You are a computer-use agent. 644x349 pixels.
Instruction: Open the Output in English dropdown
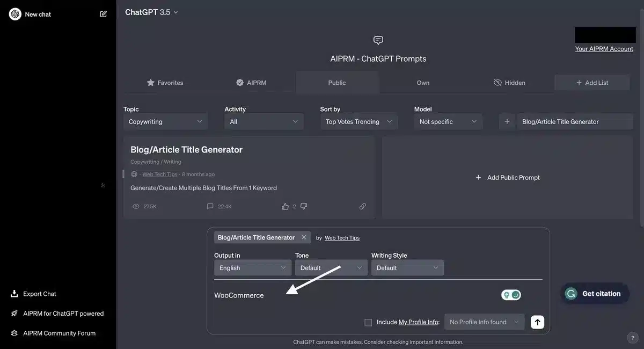(x=252, y=268)
